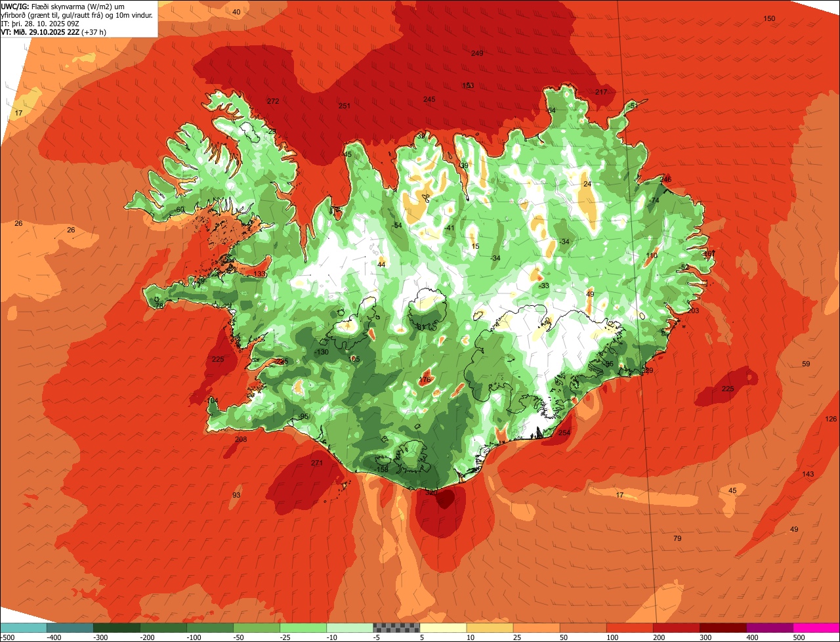Click the 'IT: þri. 28. 10. 2025 09Z' line

click(x=40, y=23)
